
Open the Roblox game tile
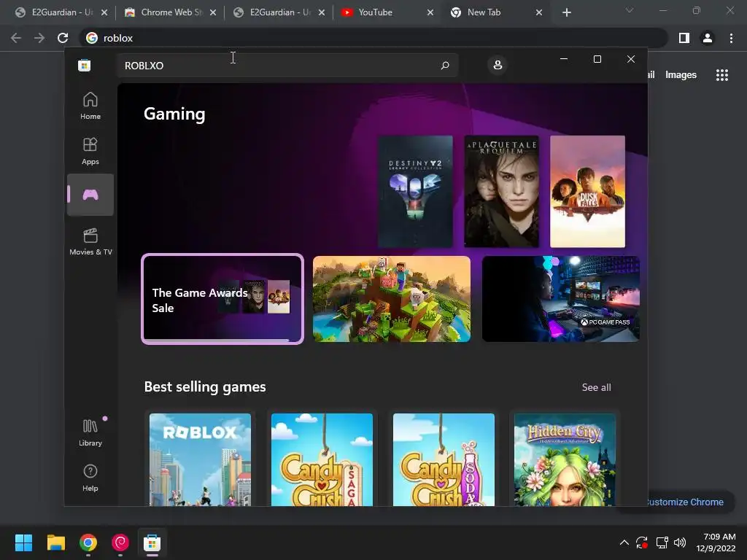click(x=200, y=459)
